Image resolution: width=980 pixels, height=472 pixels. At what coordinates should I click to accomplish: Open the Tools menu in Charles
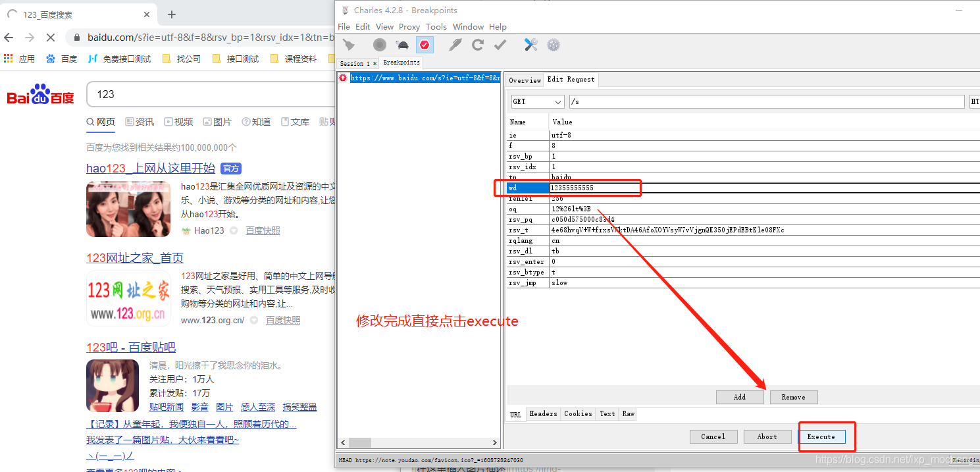point(436,27)
